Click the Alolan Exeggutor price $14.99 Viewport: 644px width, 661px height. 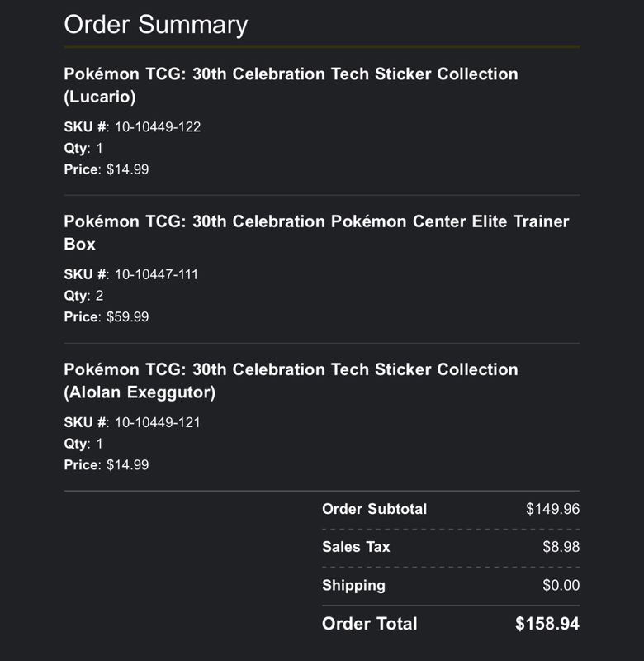[128, 465]
